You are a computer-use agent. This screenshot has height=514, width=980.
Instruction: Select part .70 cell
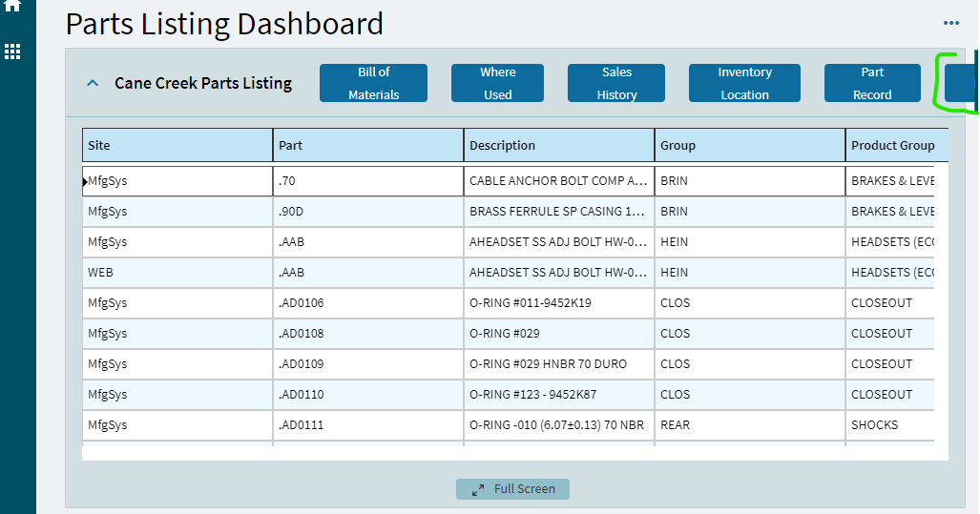click(x=368, y=181)
